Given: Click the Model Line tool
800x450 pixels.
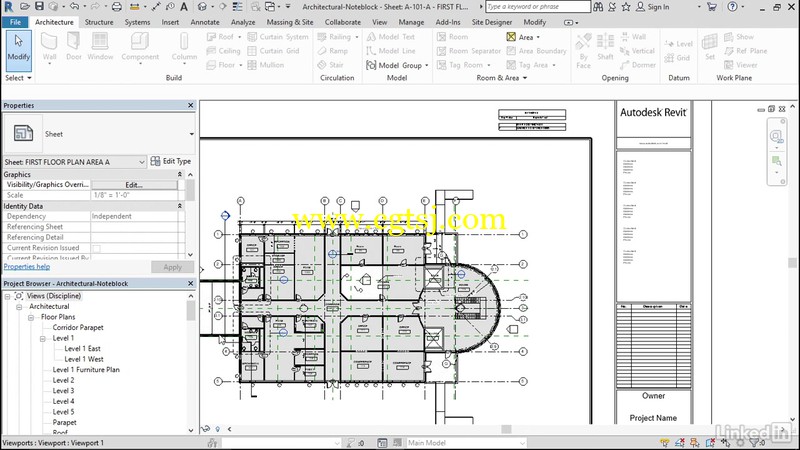Looking at the screenshot, I should [391, 51].
